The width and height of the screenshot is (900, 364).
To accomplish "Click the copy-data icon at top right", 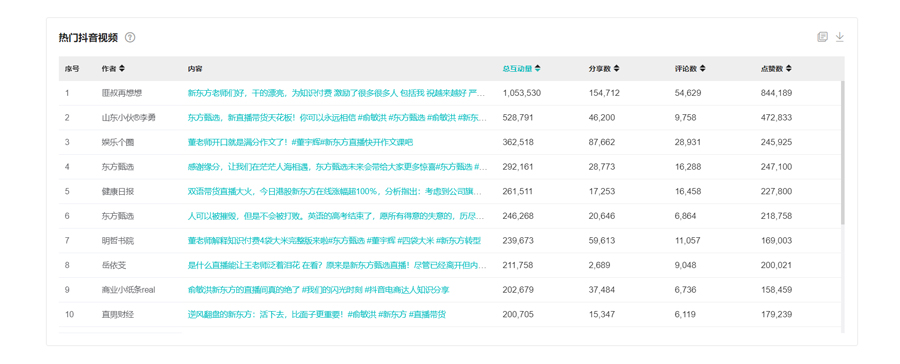I will coord(823,37).
